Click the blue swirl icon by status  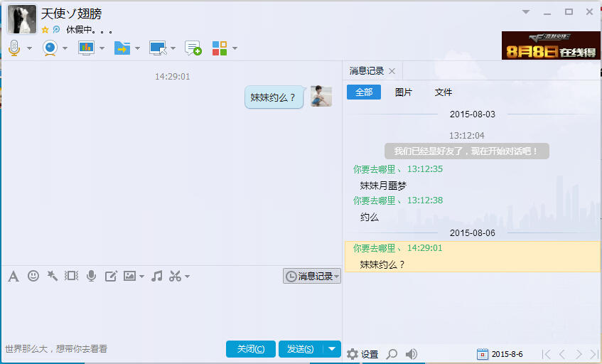point(56,30)
